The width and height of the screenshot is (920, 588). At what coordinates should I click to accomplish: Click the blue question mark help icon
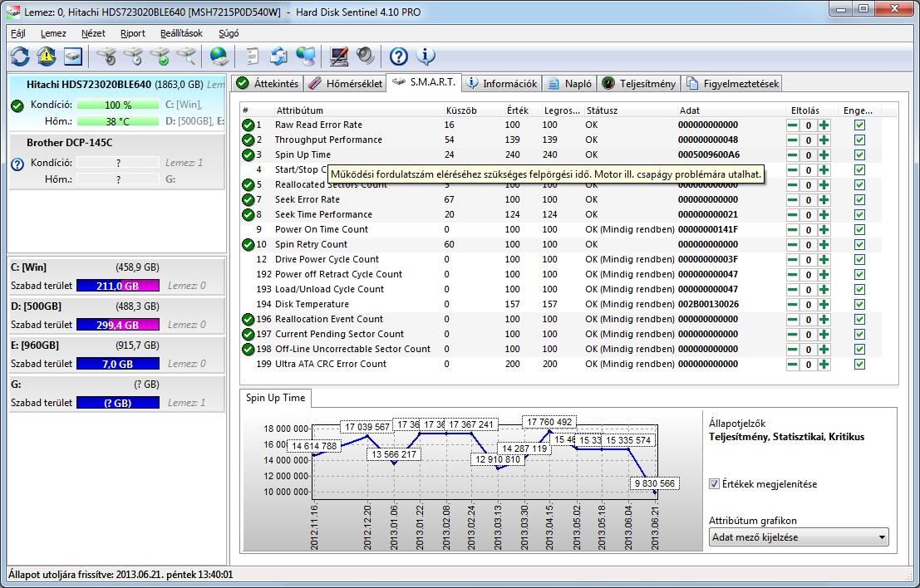(x=398, y=56)
